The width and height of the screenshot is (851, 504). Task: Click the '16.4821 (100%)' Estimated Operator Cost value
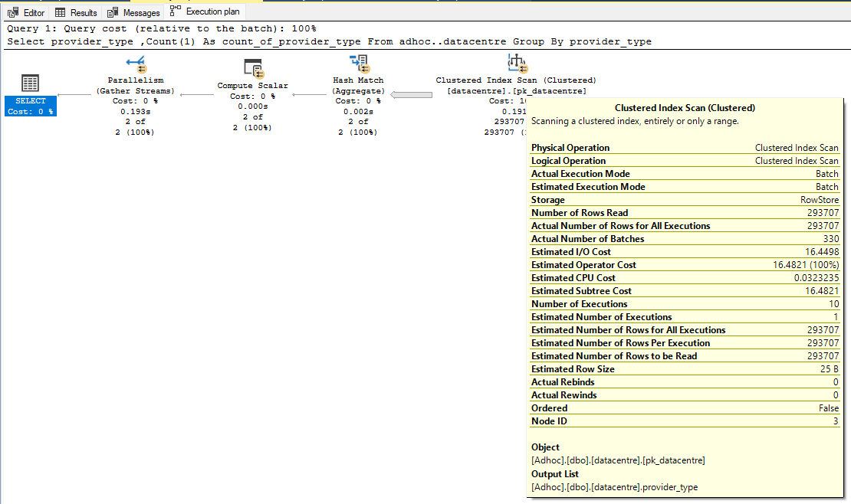[x=806, y=265]
